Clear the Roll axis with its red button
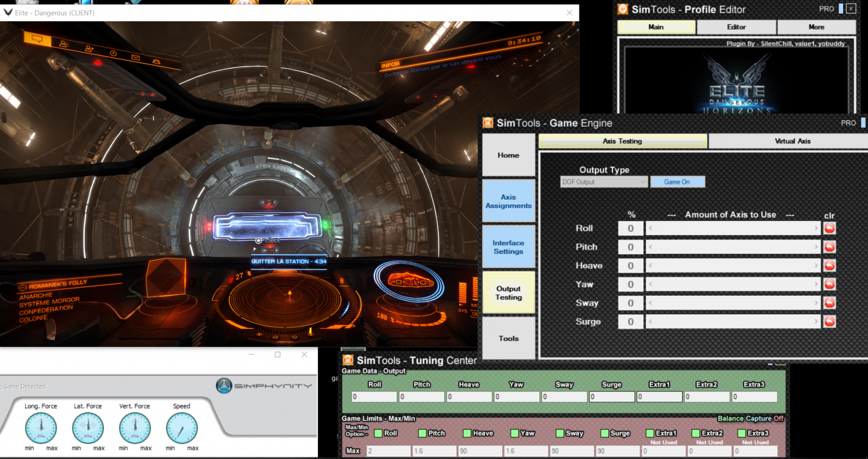Image resolution: width=868 pixels, height=459 pixels. pos(829,228)
